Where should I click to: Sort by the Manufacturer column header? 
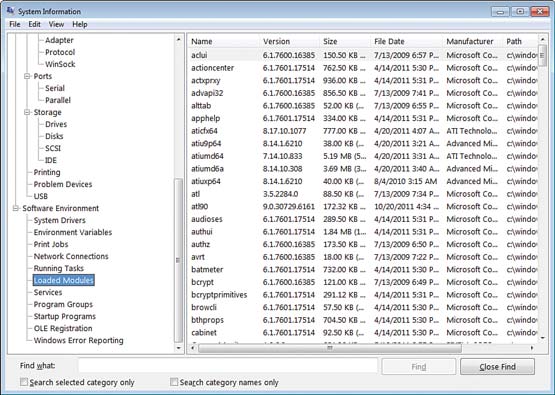473,41
